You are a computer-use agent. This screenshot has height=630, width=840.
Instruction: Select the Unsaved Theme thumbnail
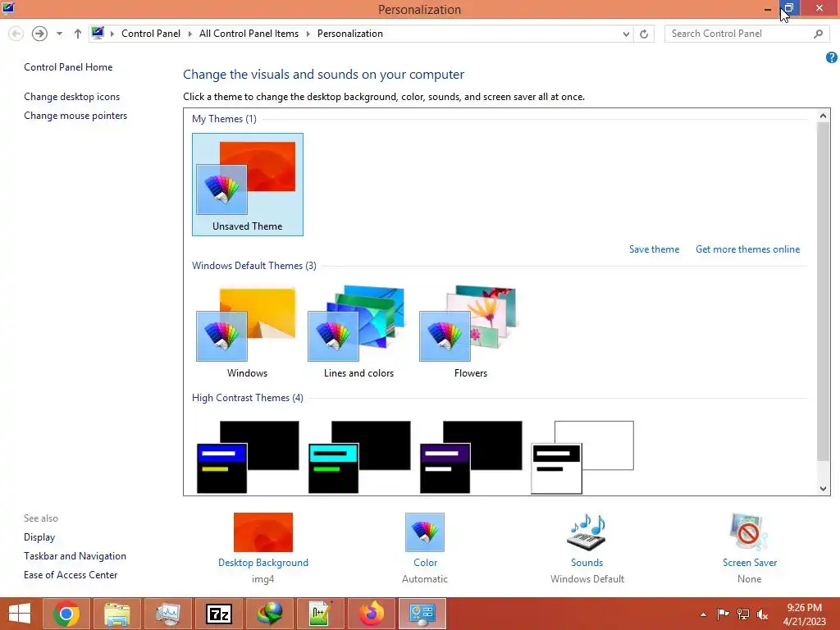(248, 185)
